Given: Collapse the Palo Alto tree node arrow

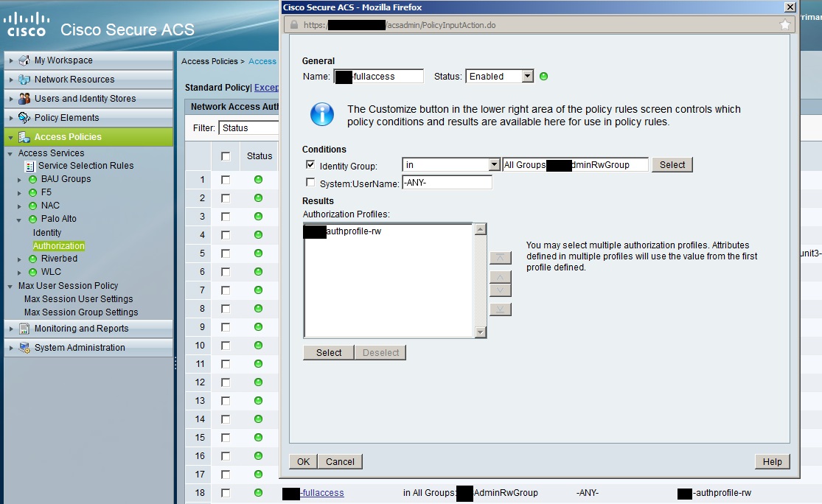Looking at the screenshot, I should (19, 220).
